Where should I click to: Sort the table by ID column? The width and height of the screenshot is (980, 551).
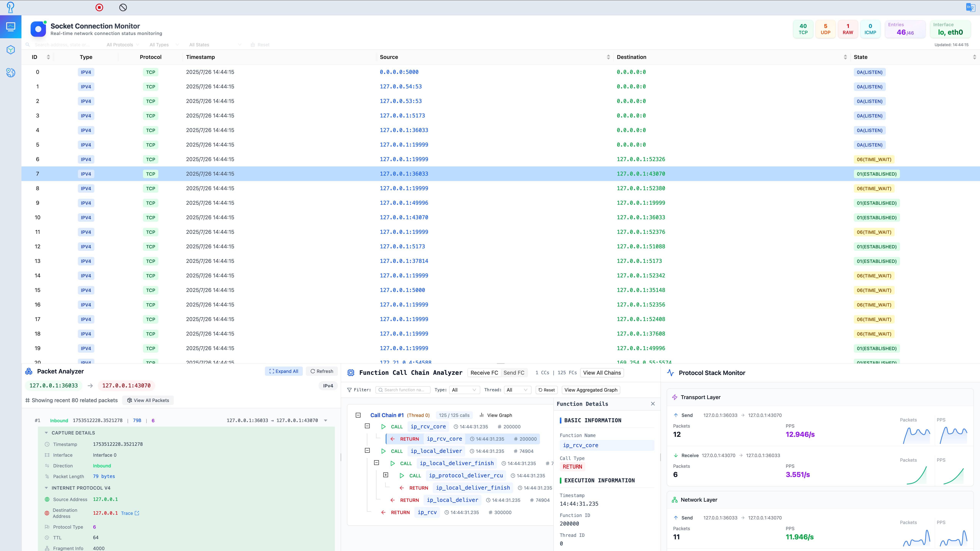click(x=48, y=57)
